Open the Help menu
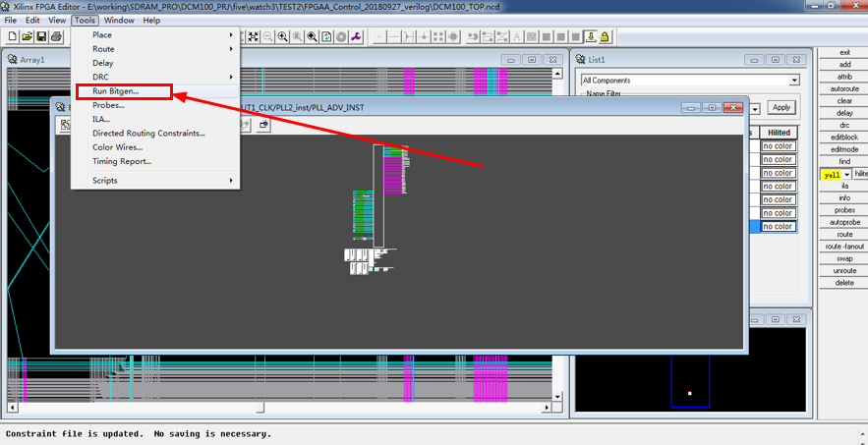The image size is (868, 445). 151,21
